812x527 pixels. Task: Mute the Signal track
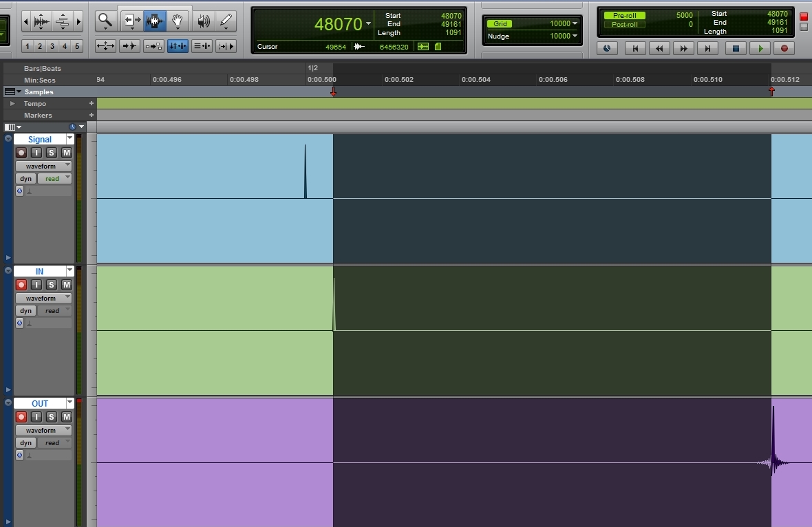(x=67, y=153)
